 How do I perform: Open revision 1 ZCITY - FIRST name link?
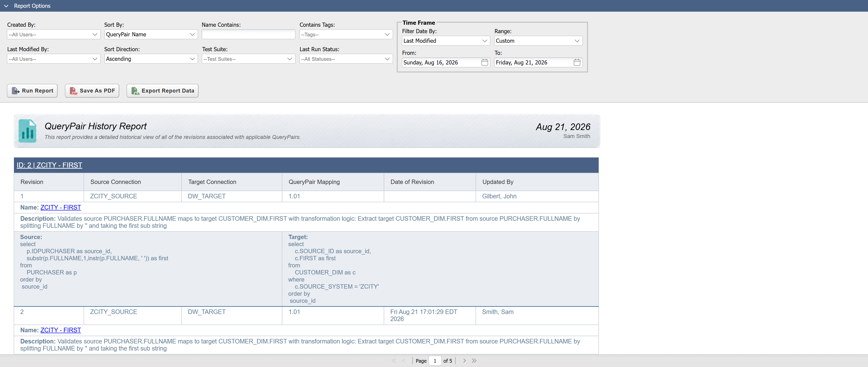tap(61, 207)
